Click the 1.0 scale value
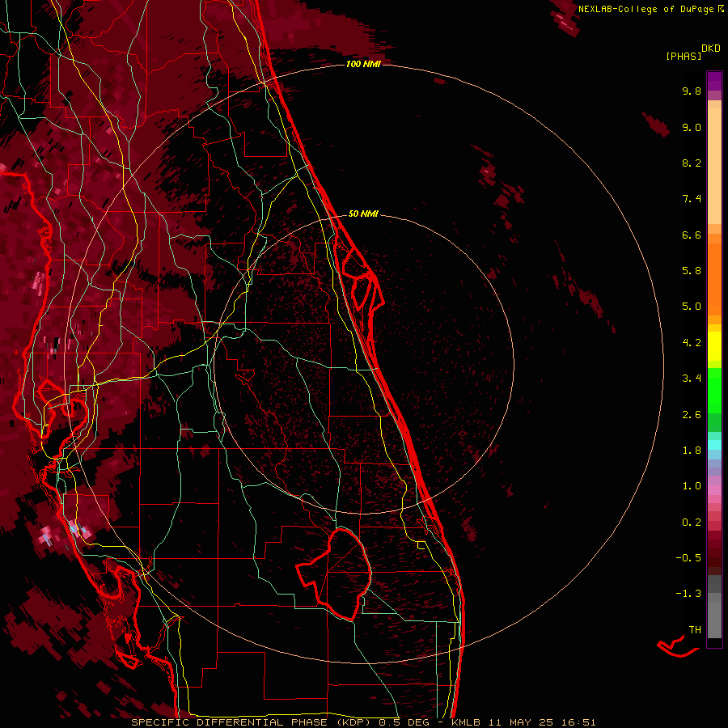The image size is (728, 728). (x=692, y=486)
